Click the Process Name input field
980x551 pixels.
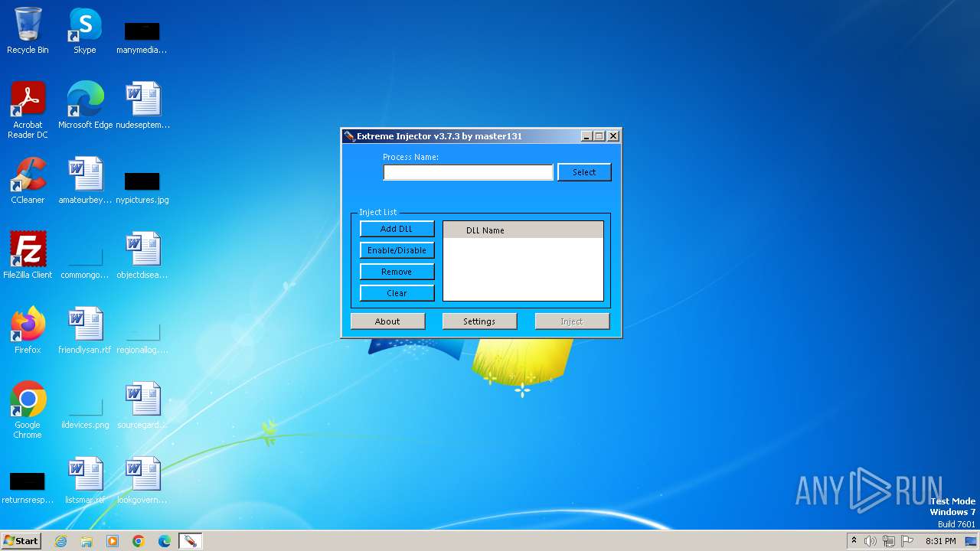point(468,173)
